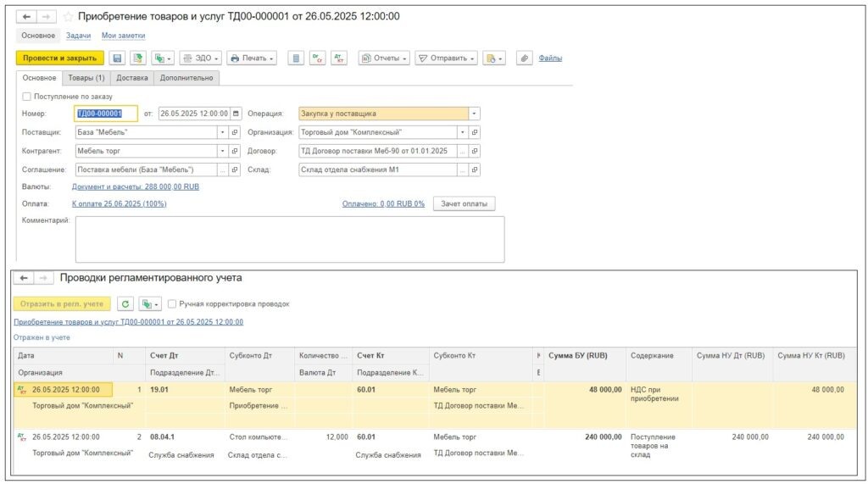This screenshot has width=868, height=484.
Task: Click the post document icon next to save
Action: [137, 58]
